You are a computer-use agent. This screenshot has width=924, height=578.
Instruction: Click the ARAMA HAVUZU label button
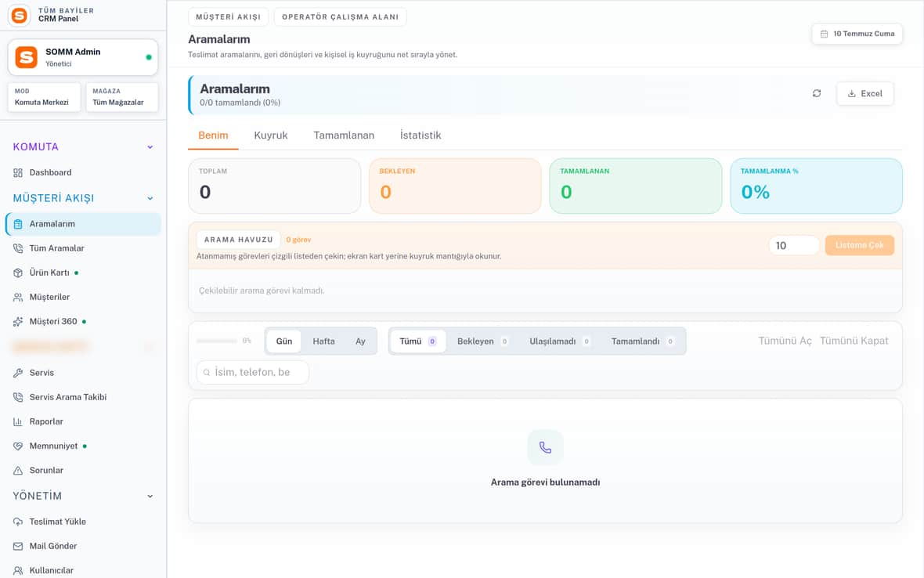point(239,240)
